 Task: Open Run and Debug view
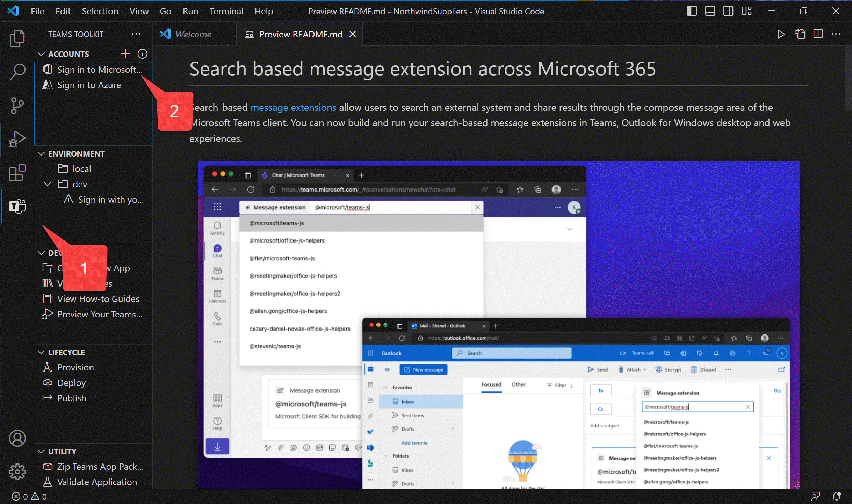pyautogui.click(x=17, y=139)
